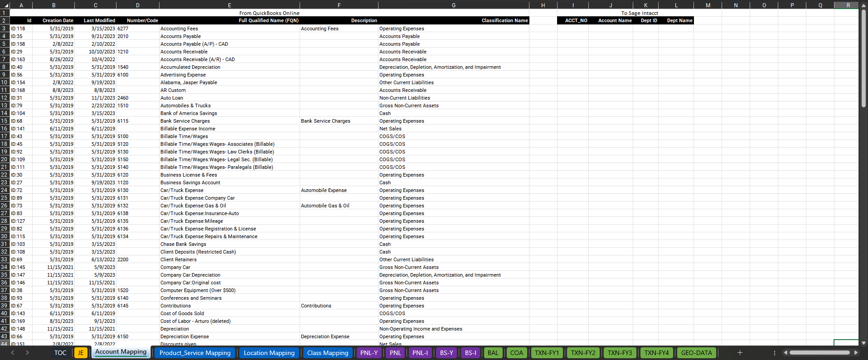Select the orange JE sheet tab
Viewport: 868px width, 360px height.
[81, 353]
